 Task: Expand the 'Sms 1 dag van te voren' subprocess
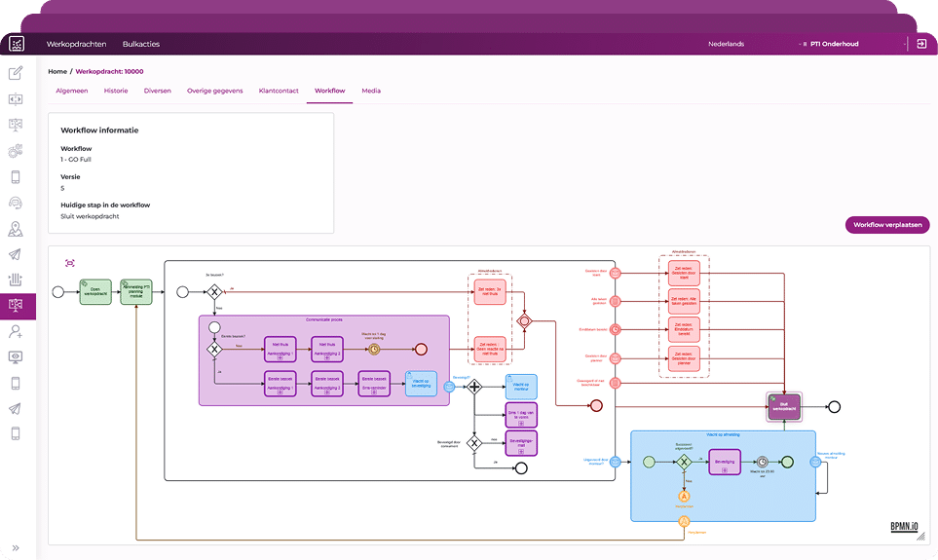point(521,423)
